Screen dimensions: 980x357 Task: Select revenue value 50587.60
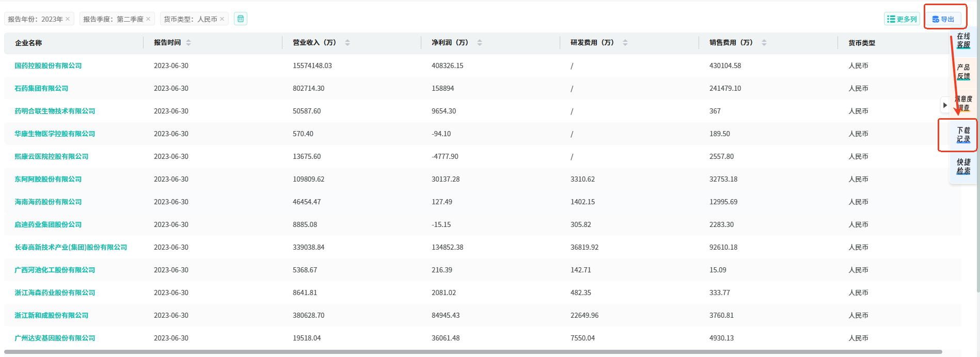tap(307, 111)
